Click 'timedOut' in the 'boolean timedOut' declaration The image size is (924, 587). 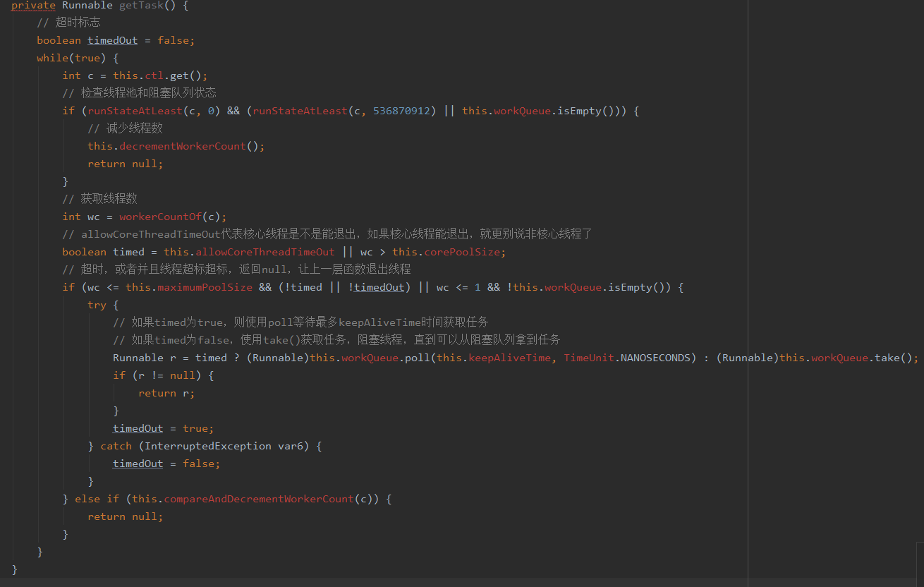tap(113, 40)
